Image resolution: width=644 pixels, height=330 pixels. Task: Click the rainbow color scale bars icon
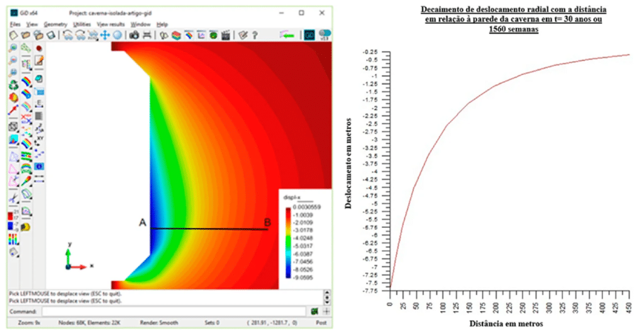pyautogui.click(x=14, y=239)
